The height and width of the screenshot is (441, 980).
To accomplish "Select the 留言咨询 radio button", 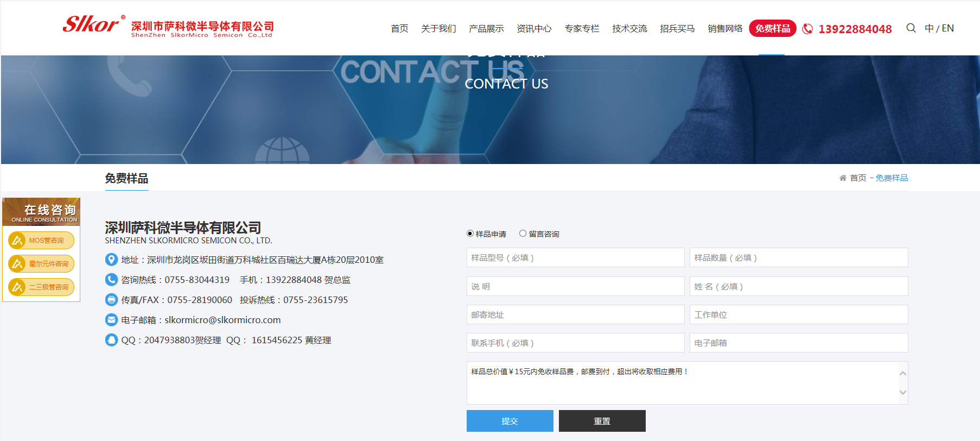I will tap(523, 234).
